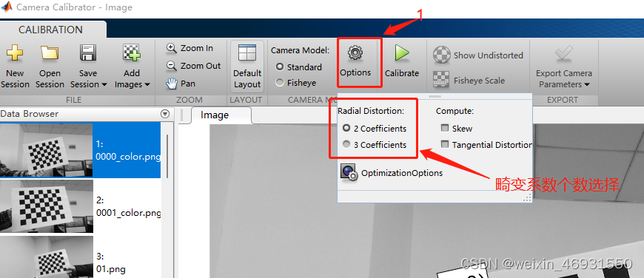The image size is (644, 278).
Task: Click the Radial Distortion heading
Action: coord(371,111)
